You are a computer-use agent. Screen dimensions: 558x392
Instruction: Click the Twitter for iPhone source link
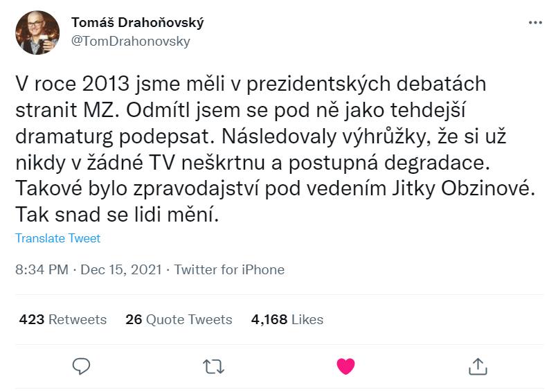229,269
